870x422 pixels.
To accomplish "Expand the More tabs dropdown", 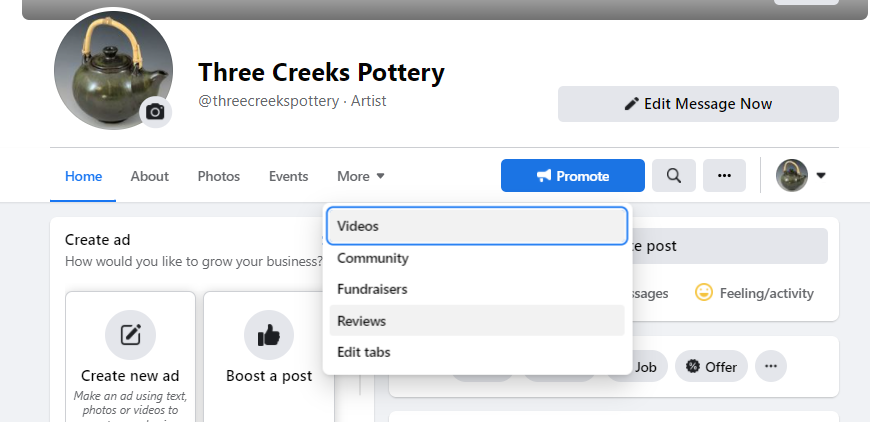I will 361,176.
